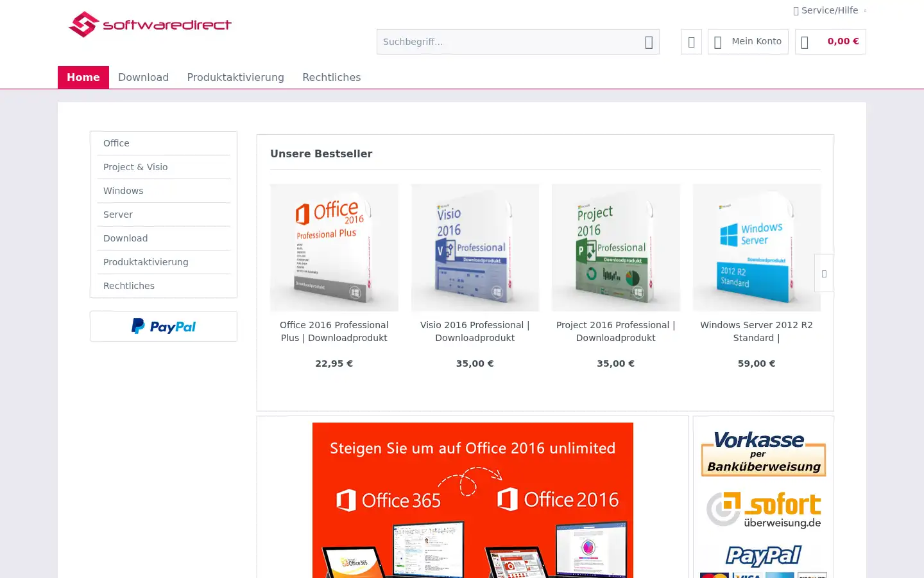Screen dimensions: 924x578
Task: Click the Mein Konto account button
Action: [748, 42]
